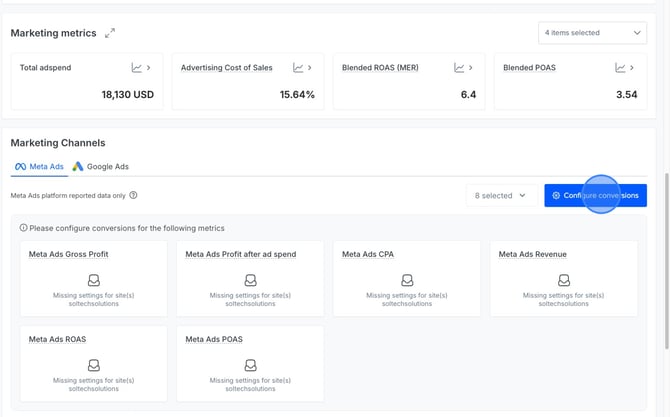Click the Configure conversions button
The height and width of the screenshot is (417, 670).
pyautogui.click(x=595, y=196)
